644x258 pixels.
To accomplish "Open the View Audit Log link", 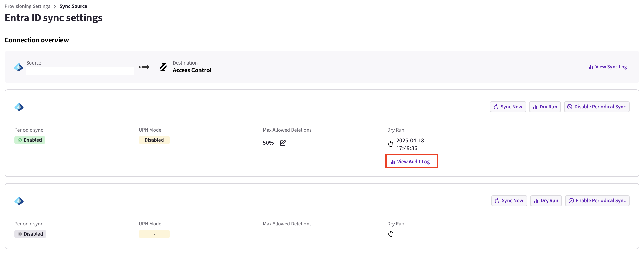I will 410,162.
